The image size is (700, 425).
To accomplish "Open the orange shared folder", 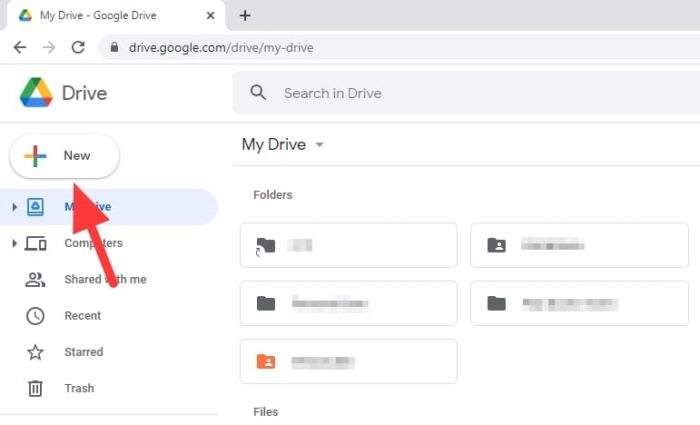I will pos(349,361).
